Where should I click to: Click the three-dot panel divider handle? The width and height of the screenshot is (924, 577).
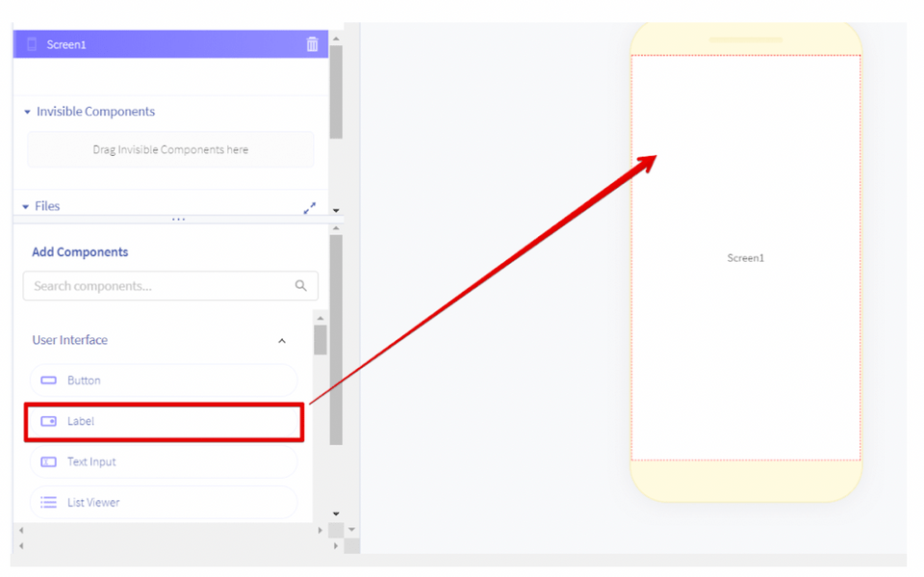[x=179, y=220]
